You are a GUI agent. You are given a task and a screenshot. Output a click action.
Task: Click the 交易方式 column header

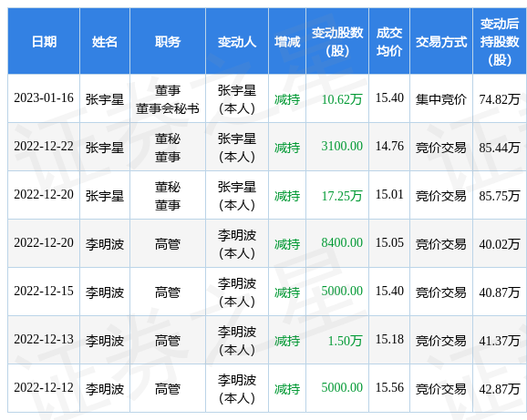click(x=441, y=42)
